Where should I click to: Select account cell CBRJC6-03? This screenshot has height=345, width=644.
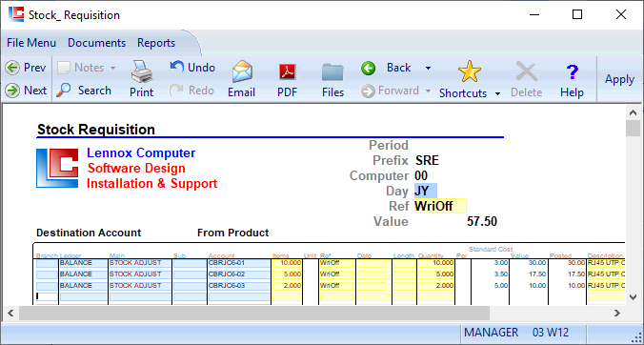(x=239, y=286)
